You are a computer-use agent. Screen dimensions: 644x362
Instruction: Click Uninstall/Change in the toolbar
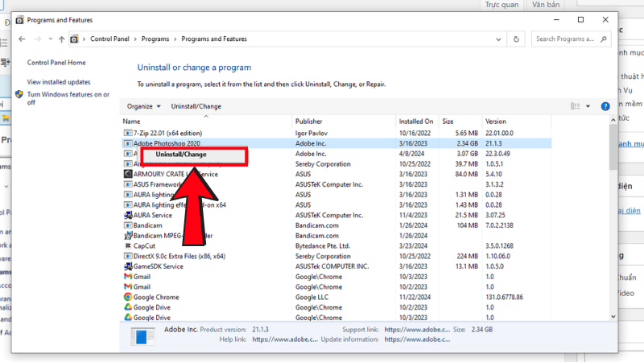click(x=196, y=106)
